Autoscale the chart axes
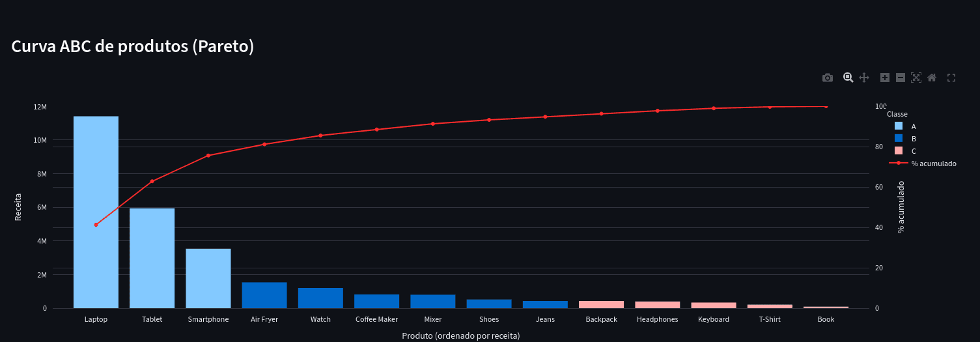This screenshot has height=342, width=980. (916, 78)
